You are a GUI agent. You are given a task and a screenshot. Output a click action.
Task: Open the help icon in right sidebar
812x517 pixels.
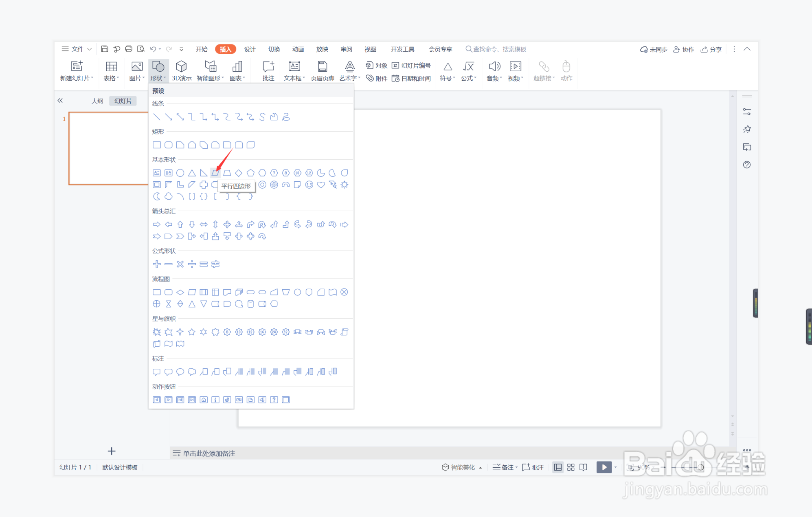point(747,165)
